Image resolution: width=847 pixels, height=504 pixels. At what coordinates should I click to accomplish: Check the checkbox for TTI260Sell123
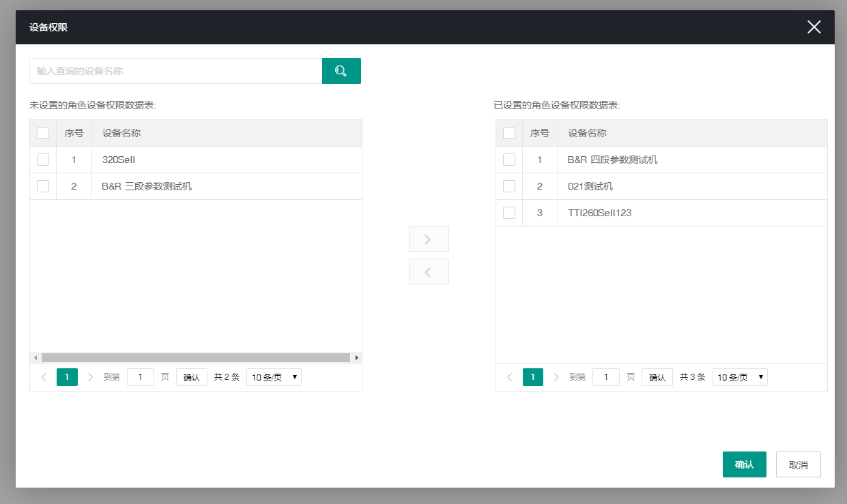(x=509, y=212)
